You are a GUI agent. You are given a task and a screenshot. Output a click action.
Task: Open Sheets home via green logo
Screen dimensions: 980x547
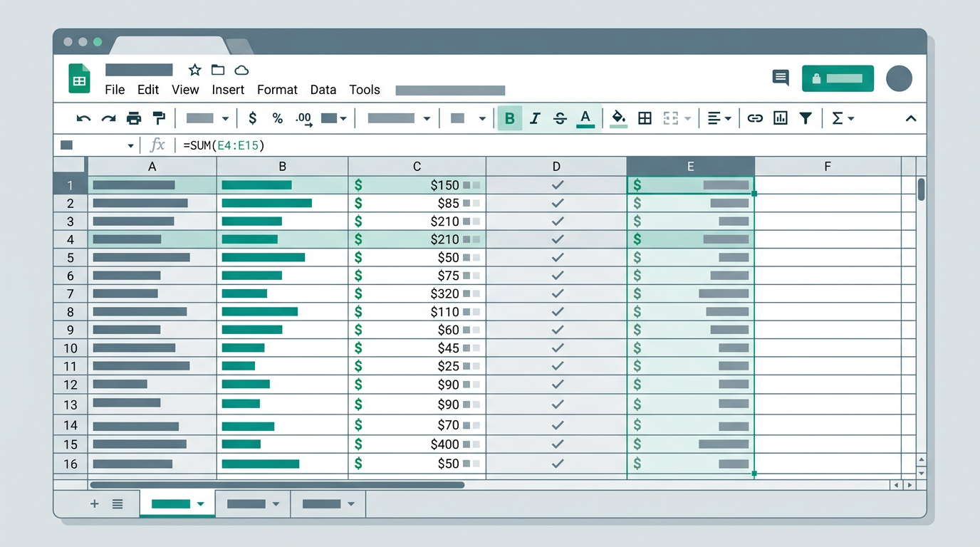pos(79,78)
